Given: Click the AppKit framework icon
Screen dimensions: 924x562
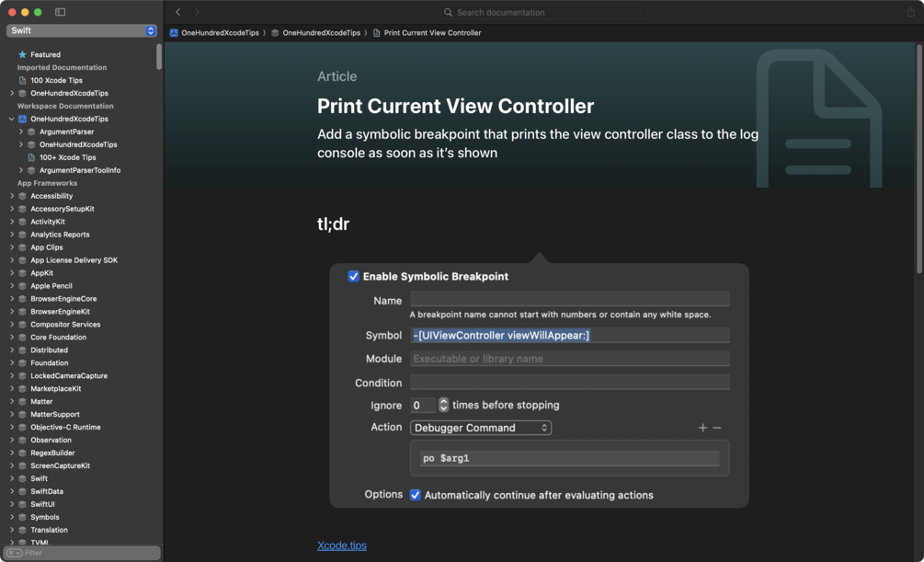Looking at the screenshot, I should point(22,273).
